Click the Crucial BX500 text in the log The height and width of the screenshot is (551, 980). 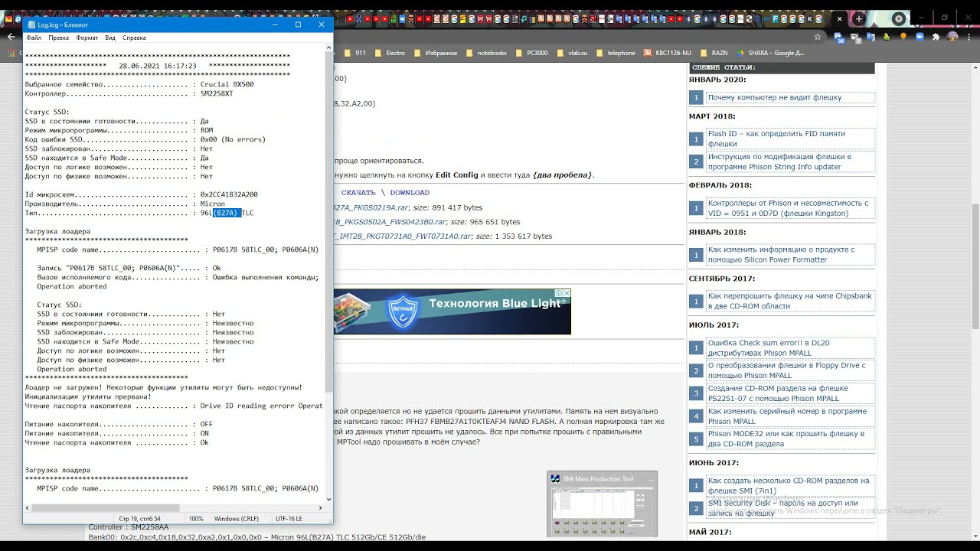click(x=227, y=84)
